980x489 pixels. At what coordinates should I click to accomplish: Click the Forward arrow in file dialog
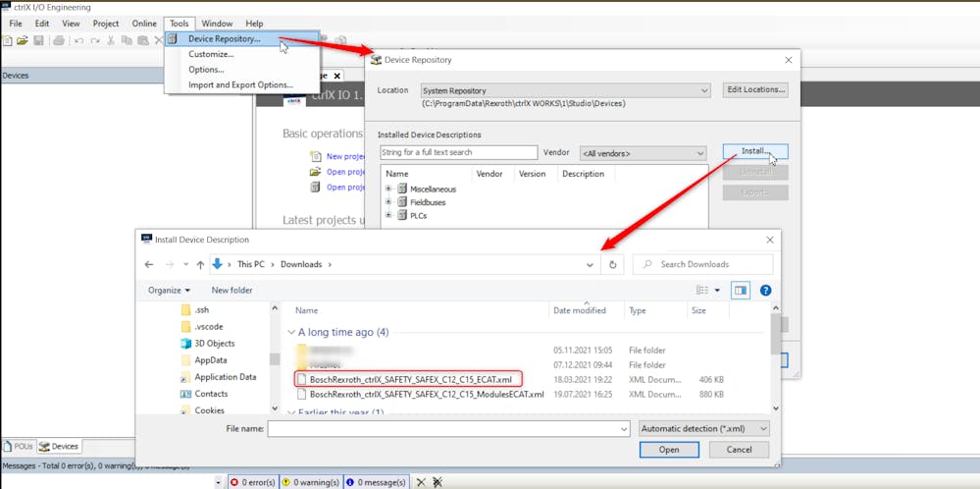tap(170, 264)
